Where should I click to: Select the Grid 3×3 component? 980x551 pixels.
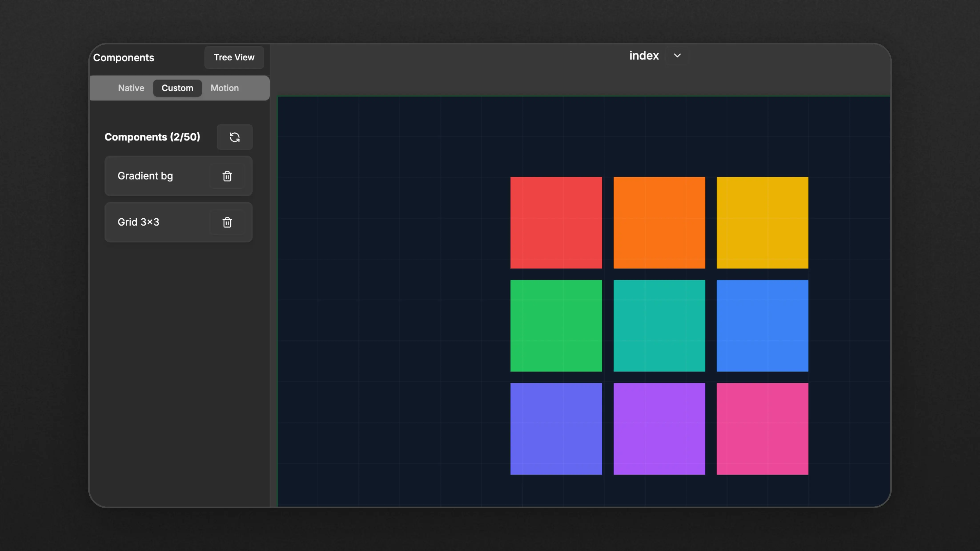pyautogui.click(x=179, y=222)
